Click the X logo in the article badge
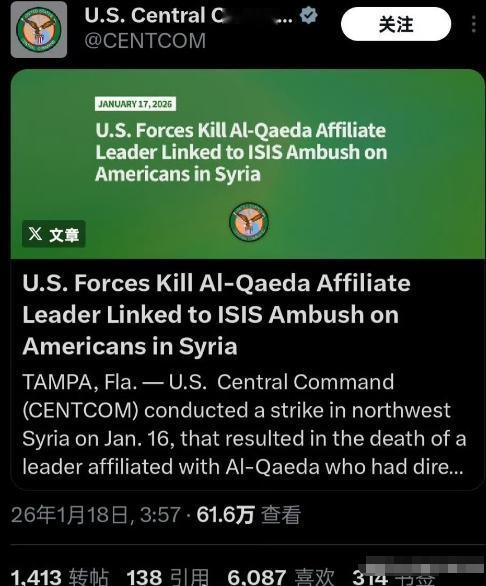 pos(36,234)
